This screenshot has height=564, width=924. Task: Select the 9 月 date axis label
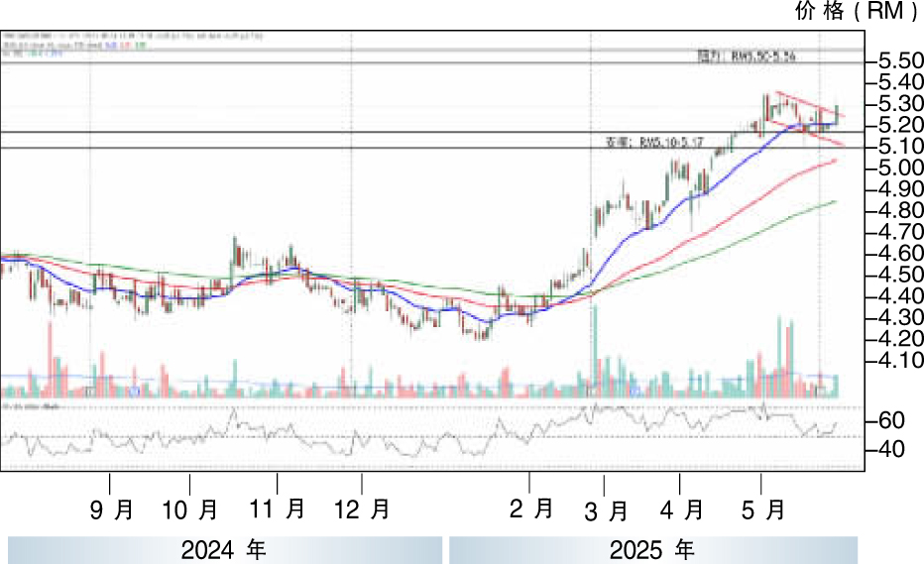pos(112,510)
